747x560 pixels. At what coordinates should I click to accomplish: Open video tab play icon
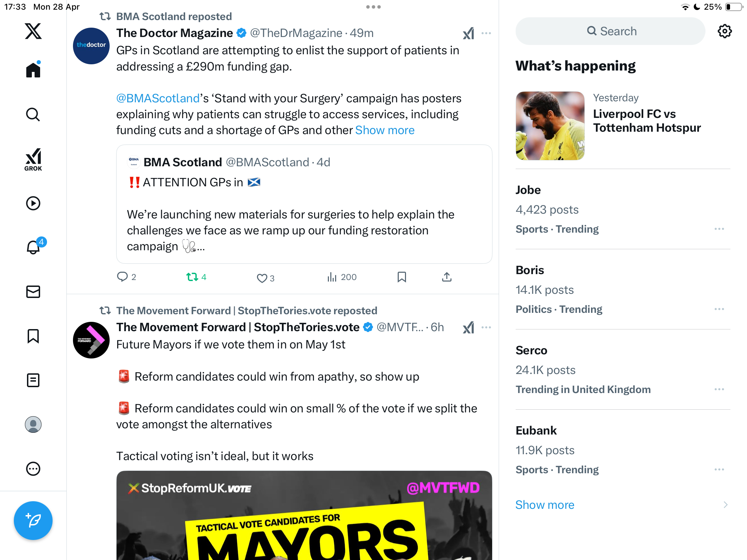coord(33,203)
